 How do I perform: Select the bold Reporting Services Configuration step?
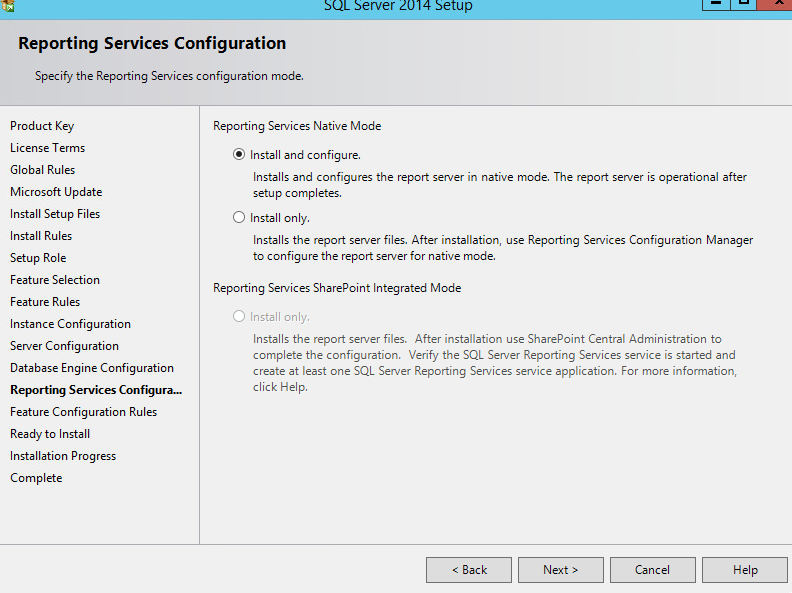(96, 390)
